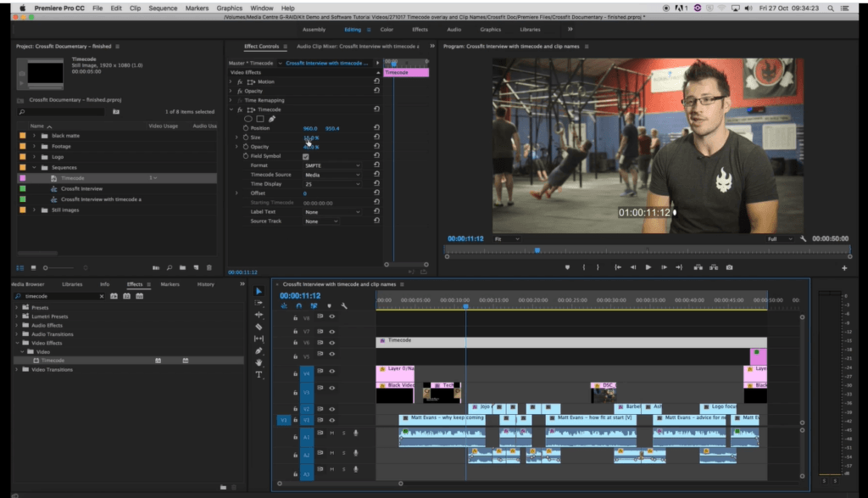Click the pen mask icon under Timecode
Viewport: 868px width, 498px height.
272,119
